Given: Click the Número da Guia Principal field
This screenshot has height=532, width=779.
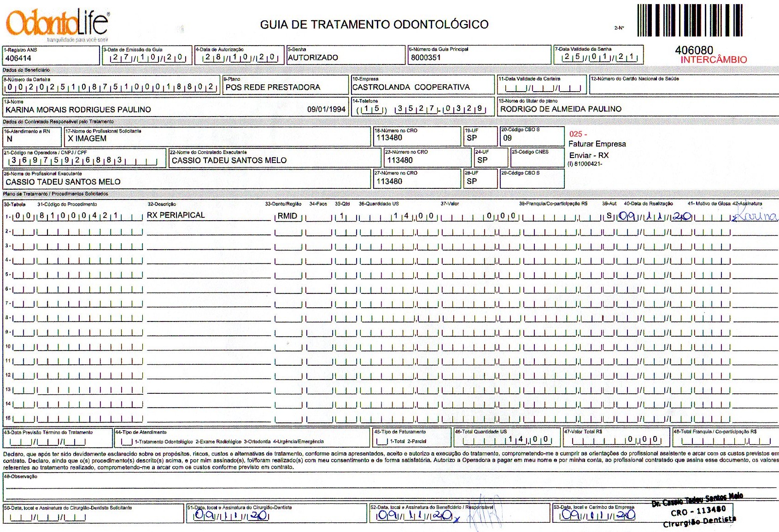Looking at the screenshot, I should 479,55.
